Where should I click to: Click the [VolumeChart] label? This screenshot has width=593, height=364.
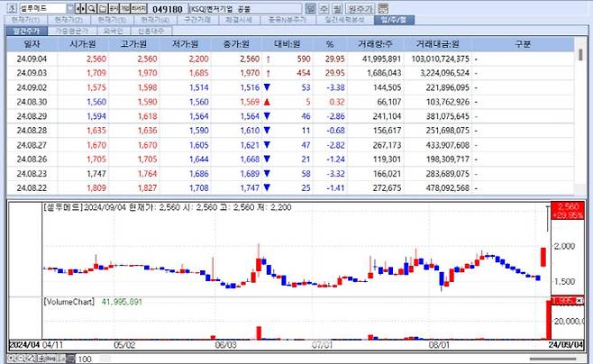click(x=69, y=302)
